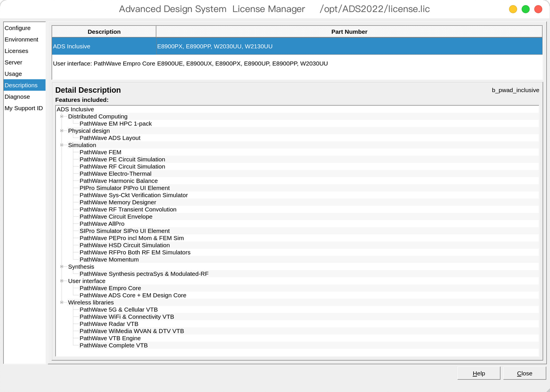Select PathWave Sys-Ckt Verification Simulator

click(x=134, y=195)
